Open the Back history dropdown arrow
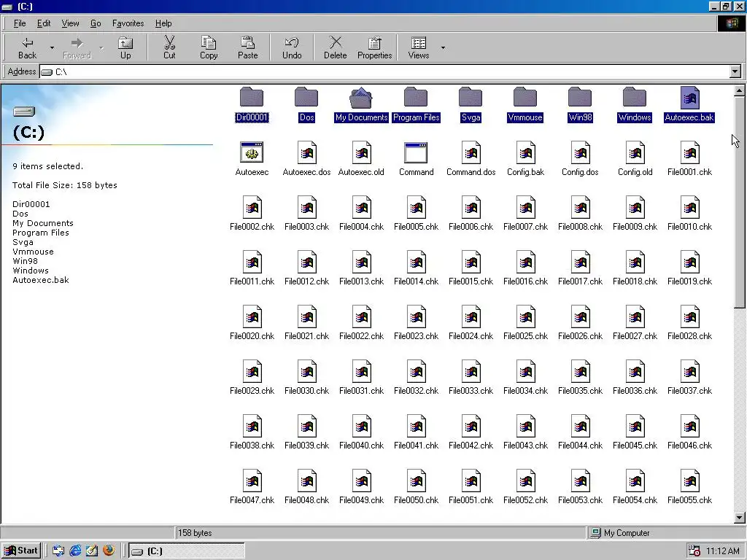747x560 pixels. tap(52, 47)
